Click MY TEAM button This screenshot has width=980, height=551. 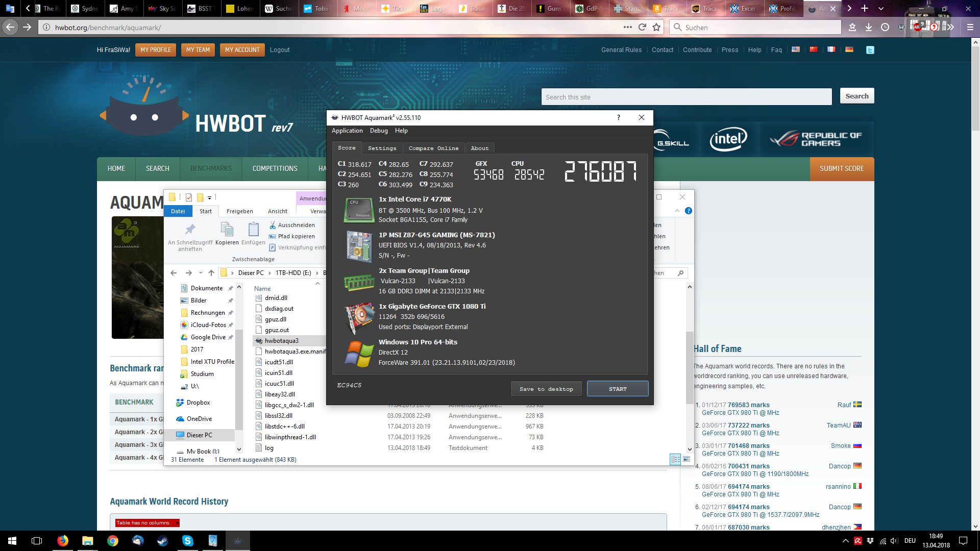(x=198, y=50)
